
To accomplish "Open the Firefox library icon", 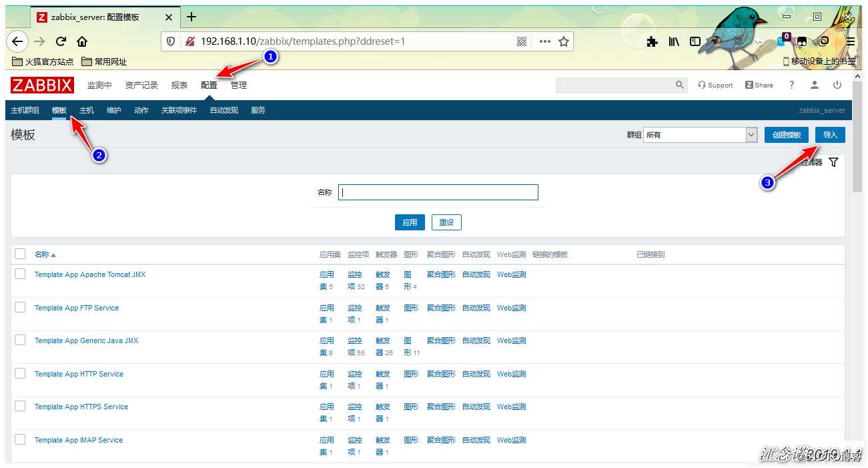I will pos(675,41).
